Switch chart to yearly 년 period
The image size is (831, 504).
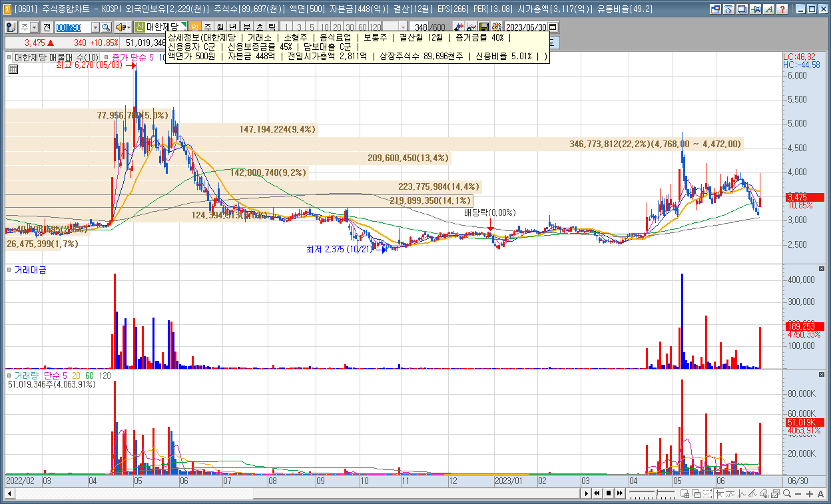[233, 27]
